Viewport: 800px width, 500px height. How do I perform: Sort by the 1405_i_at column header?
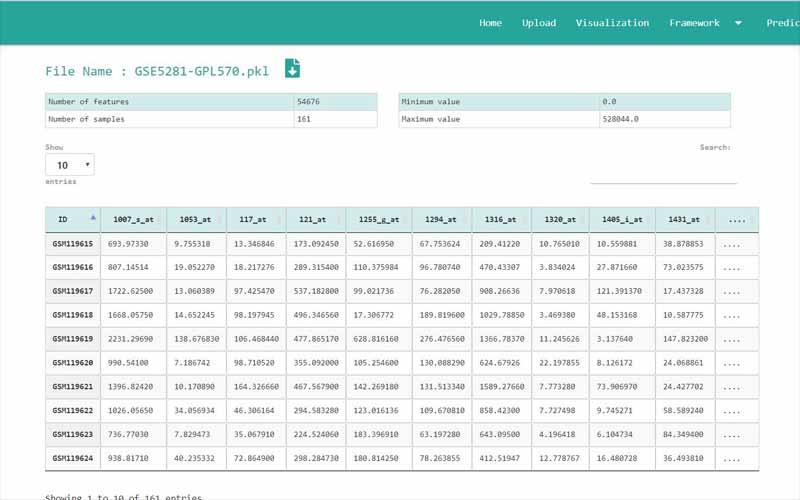[621, 220]
